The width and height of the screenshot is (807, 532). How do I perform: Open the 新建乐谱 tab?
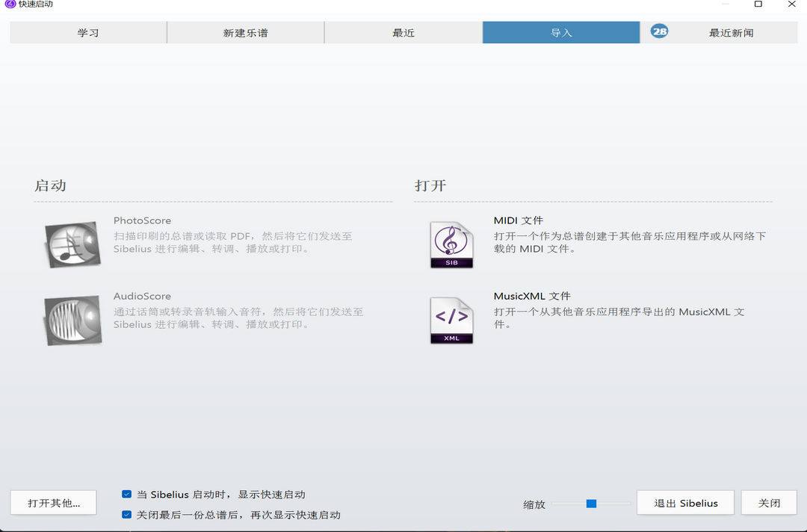click(x=245, y=33)
